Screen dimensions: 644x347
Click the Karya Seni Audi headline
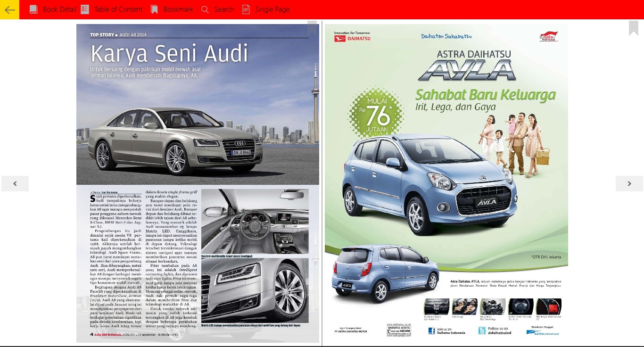(169, 53)
